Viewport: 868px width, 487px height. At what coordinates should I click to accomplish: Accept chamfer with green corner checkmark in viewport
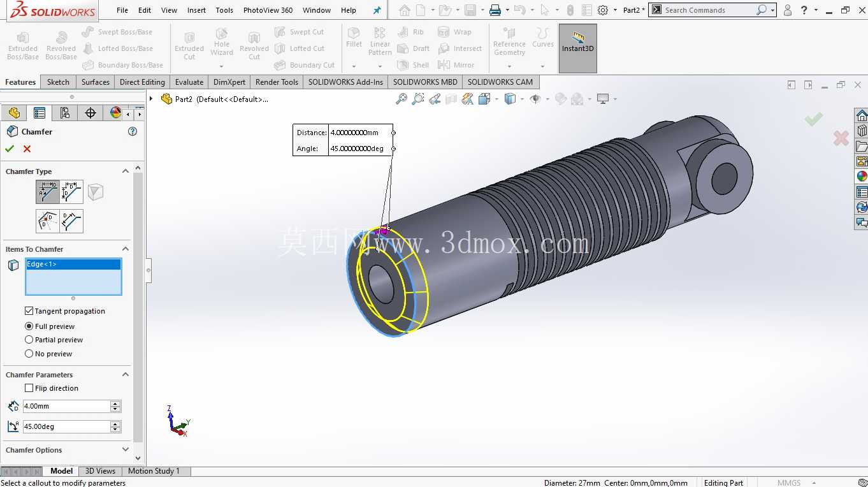(813, 119)
